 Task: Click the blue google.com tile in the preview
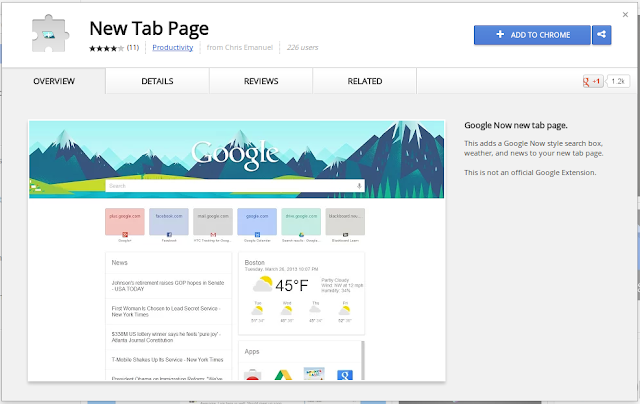pyautogui.click(x=257, y=222)
